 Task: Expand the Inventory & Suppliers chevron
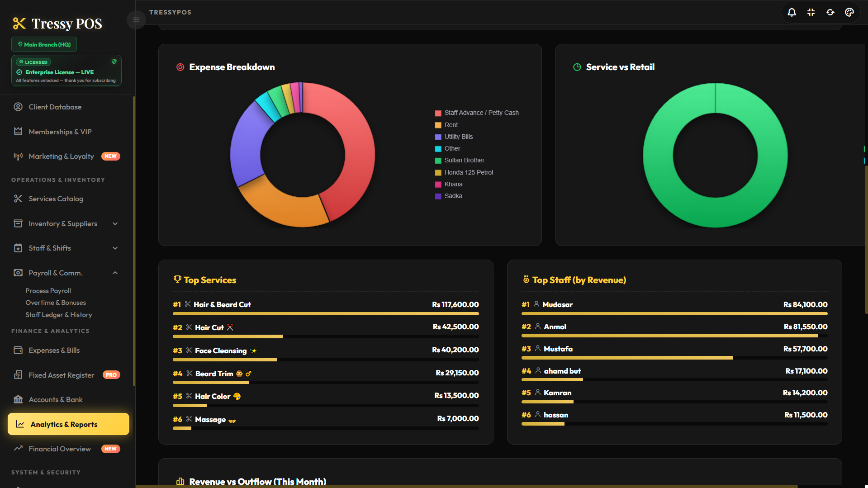click(x=115, y=223)
